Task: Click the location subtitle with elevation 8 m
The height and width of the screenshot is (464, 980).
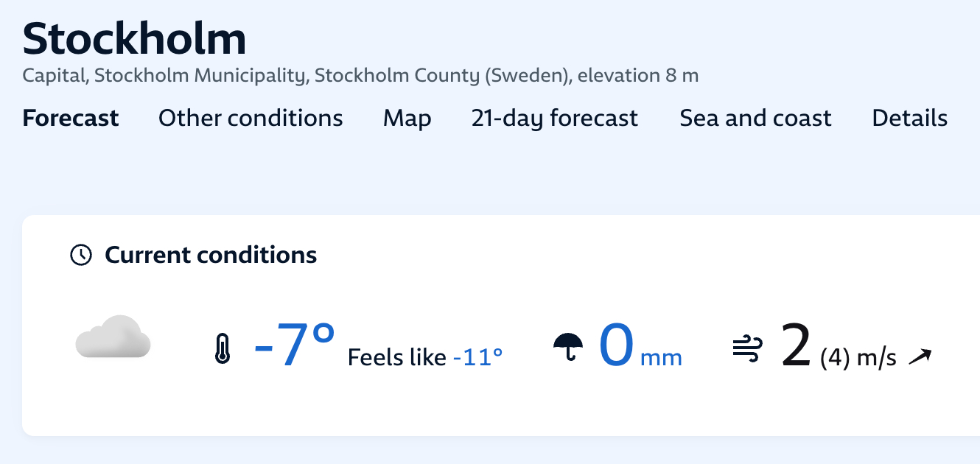Action: point(360,75)
